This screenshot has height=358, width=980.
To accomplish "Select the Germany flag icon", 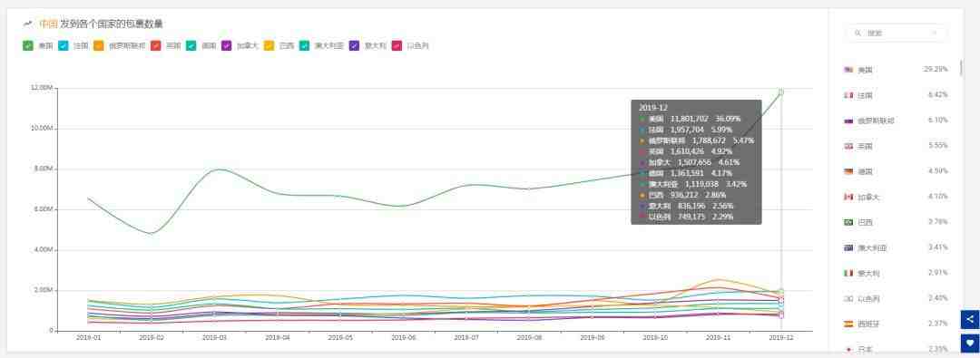I will point(848,172).
